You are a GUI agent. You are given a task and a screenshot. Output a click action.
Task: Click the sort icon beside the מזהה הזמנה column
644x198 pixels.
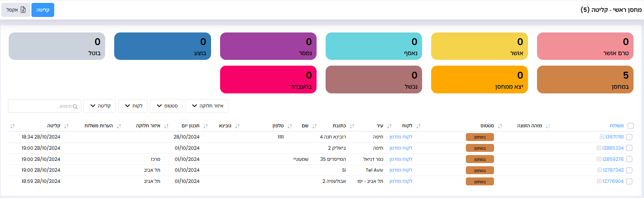(x=548, y=126)
